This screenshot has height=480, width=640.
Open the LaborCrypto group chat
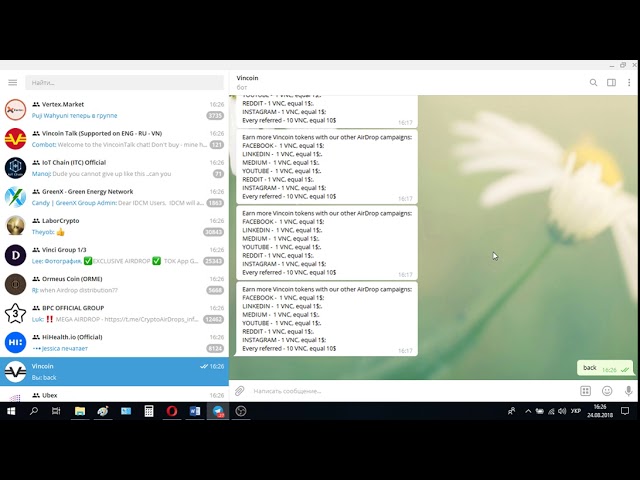coord(114,226)
